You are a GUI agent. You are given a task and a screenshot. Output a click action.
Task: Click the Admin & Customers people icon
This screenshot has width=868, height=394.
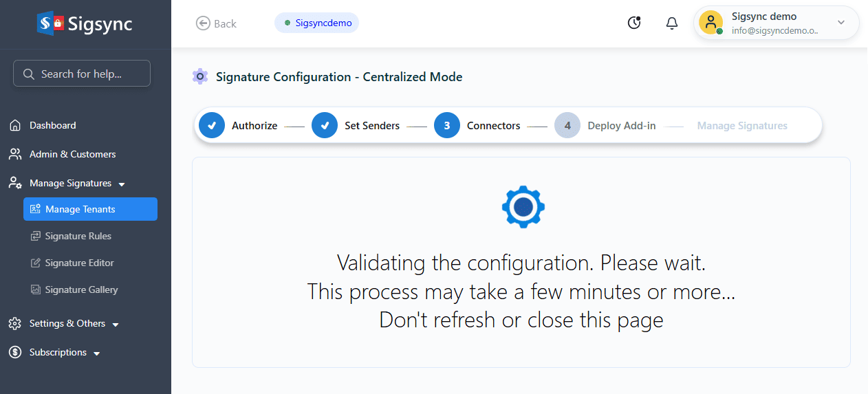pyautogui.click(x=15, y=155)
